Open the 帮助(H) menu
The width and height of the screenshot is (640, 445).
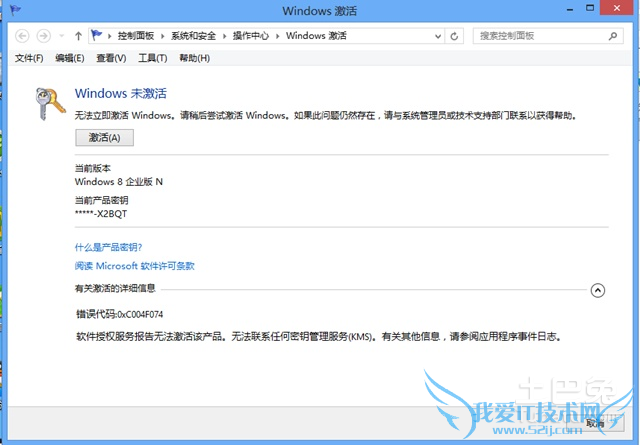point(195,58)
